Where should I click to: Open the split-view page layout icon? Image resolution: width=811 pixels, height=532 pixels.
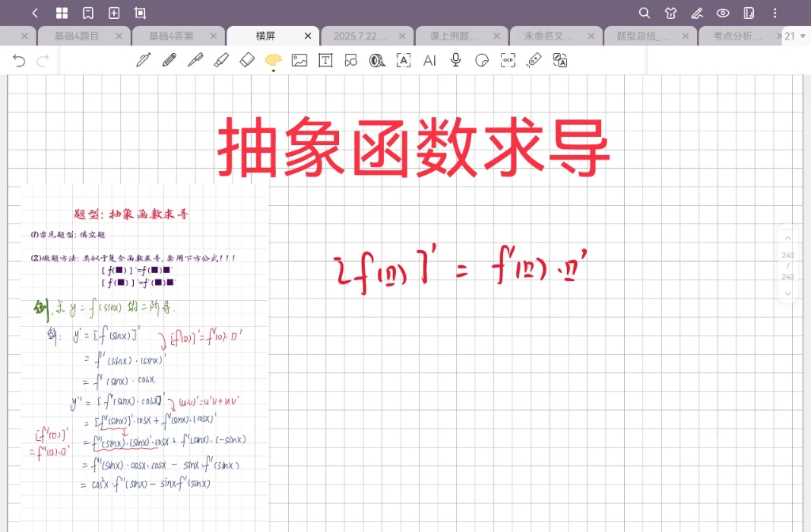749,13
